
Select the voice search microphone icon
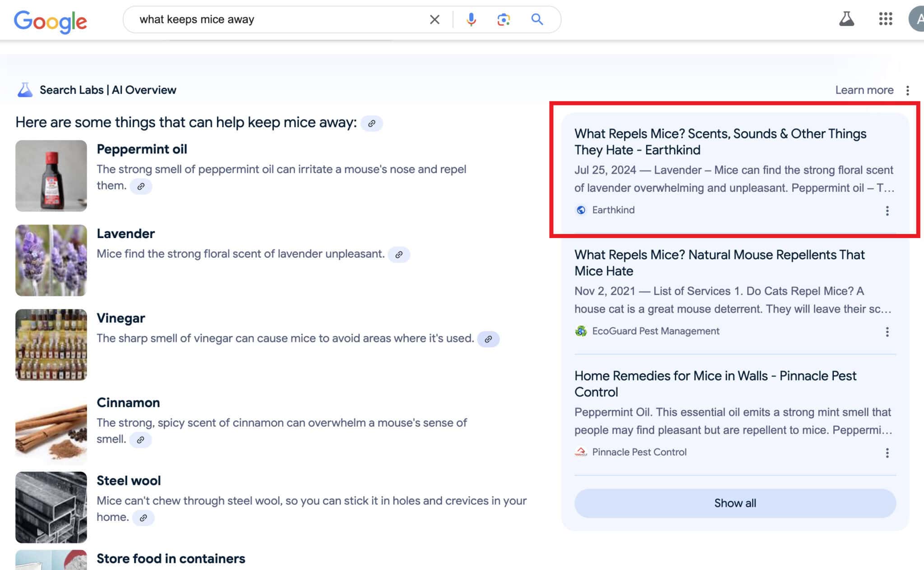[x=471, y=19]
